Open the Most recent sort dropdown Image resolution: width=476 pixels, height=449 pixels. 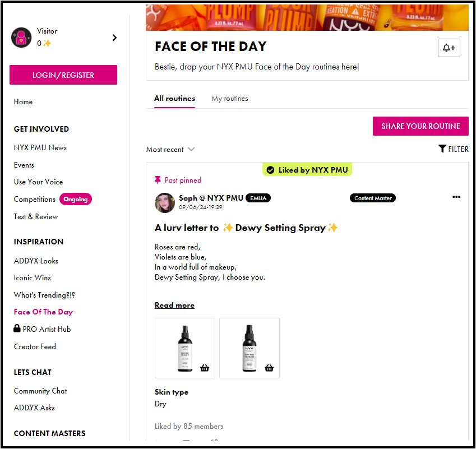[x=170, y=150]
